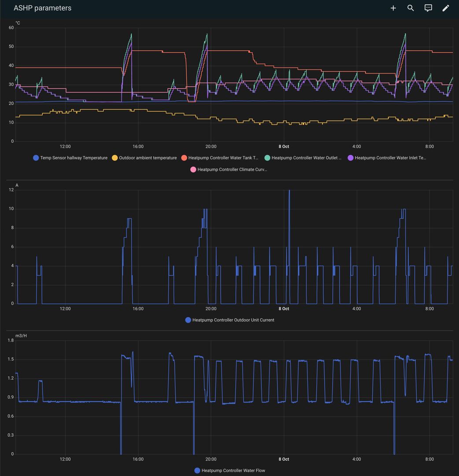
Task: Click the yellow Outdoor ambient temperature swatch
Action: click(x=115, y=158)
